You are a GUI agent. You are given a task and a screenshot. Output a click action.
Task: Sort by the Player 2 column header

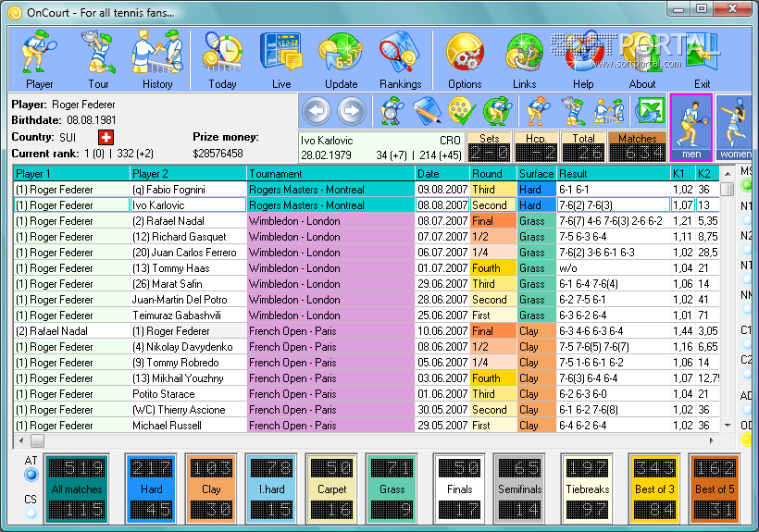coord(188,174)
